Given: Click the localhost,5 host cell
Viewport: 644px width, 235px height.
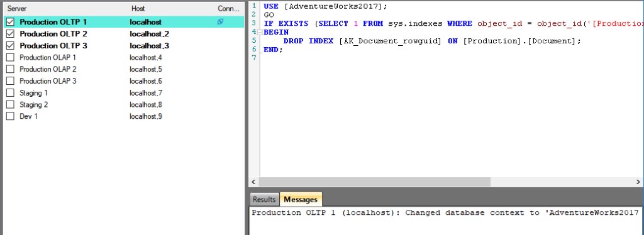Looking at the screenshot, I should coord(146,69).
